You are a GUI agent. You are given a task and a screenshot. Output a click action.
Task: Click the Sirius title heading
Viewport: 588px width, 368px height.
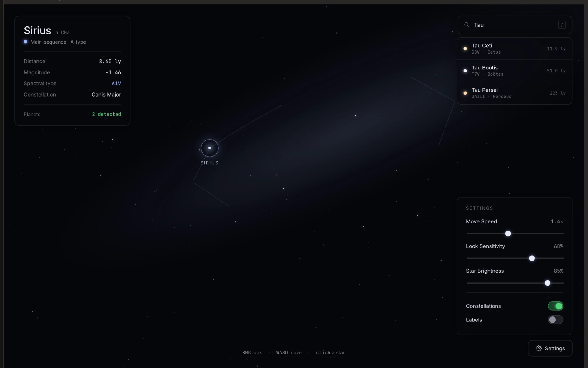tap(37, 30)
